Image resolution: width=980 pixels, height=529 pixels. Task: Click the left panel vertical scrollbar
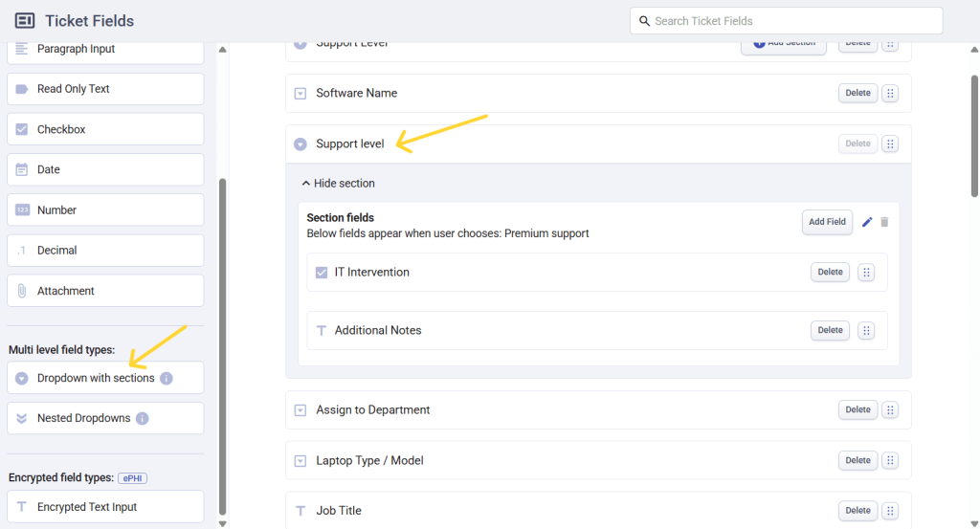[223, 344]
